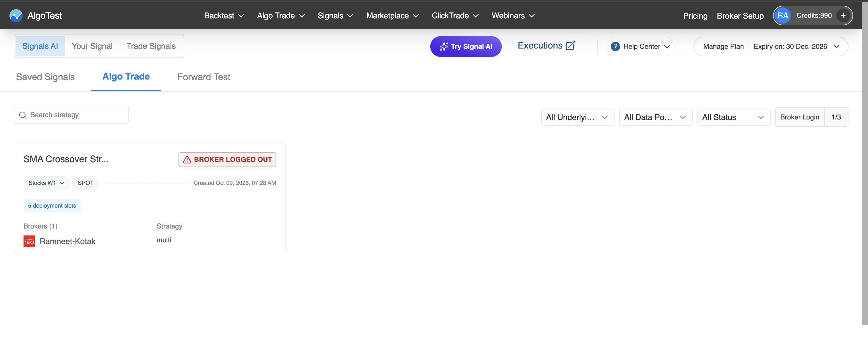Switch to the Your Signal tab
Screen dimensions: 868x348
92,46
